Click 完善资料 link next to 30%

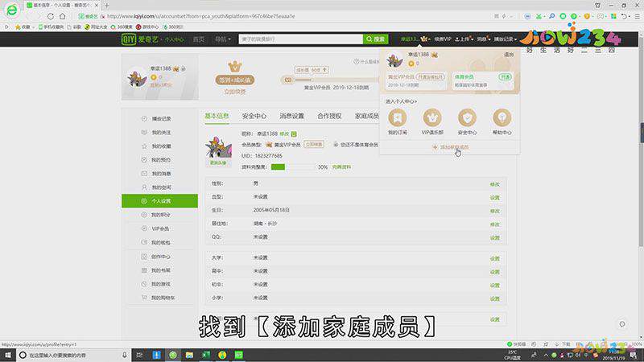tap(341, 167)
